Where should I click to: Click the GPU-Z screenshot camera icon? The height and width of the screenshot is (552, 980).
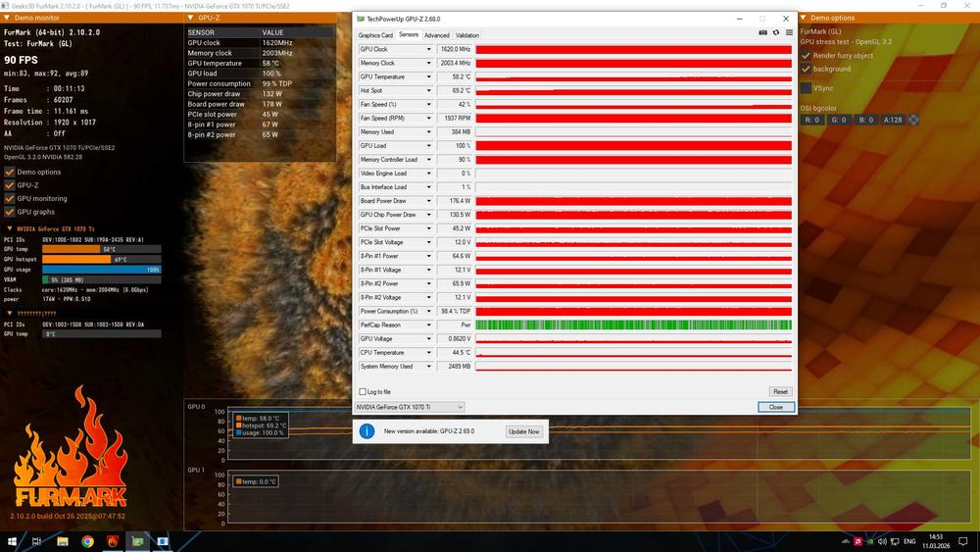point(762,32)
